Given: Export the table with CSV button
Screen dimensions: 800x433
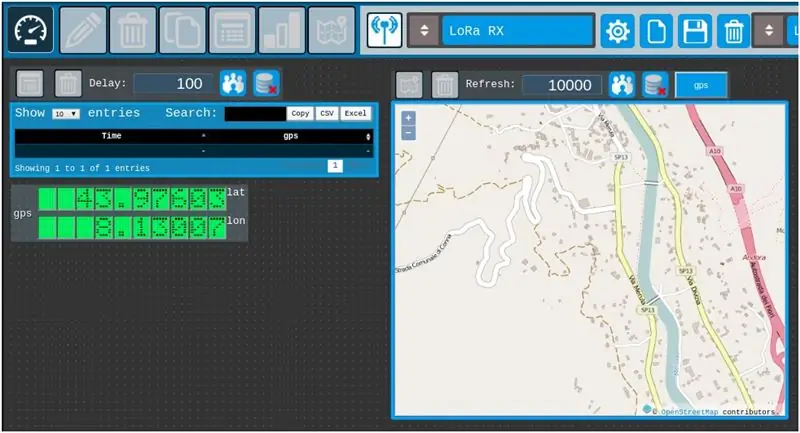Looking at the screenshot, I should click(x=327, y=113).
